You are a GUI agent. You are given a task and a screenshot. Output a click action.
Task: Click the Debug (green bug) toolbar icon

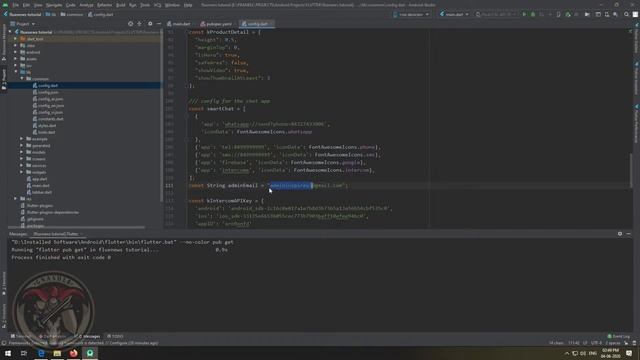[533, 14]
